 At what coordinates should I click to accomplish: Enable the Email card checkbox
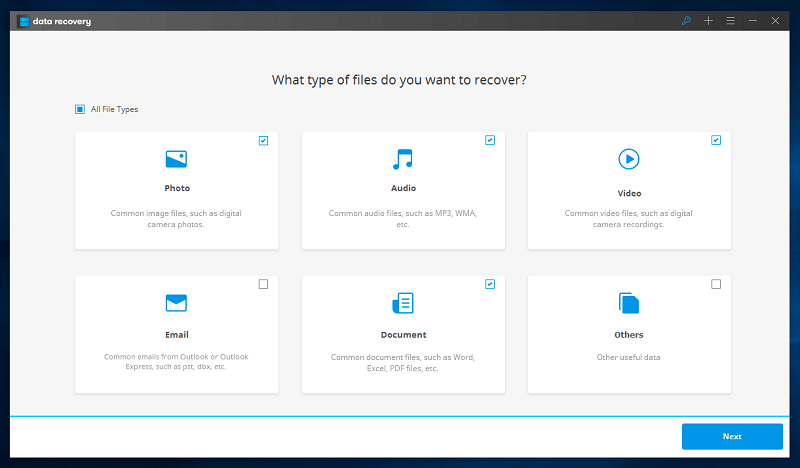pos(263,284)
